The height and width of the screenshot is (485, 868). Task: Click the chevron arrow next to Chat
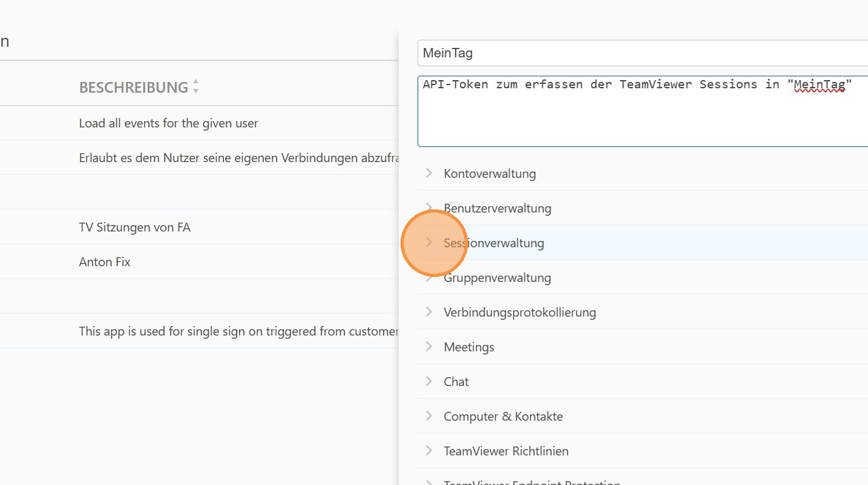coord(429,381)
